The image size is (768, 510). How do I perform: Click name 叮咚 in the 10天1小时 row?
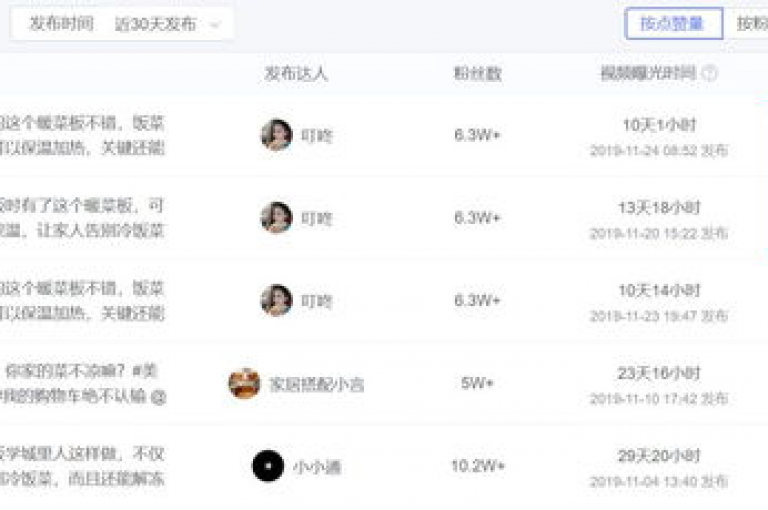[317, 136]
